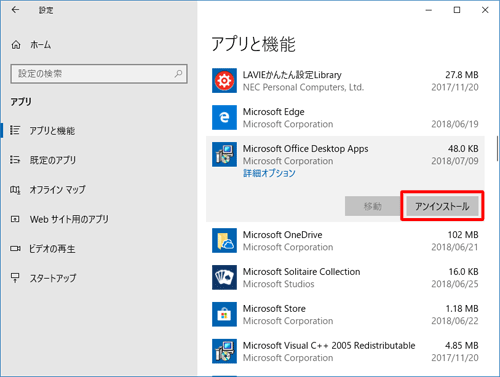The width and height of the screenshot is (500, 377).
Task: Click the アプリ sidebar heading
Action: tap(21, 101)
